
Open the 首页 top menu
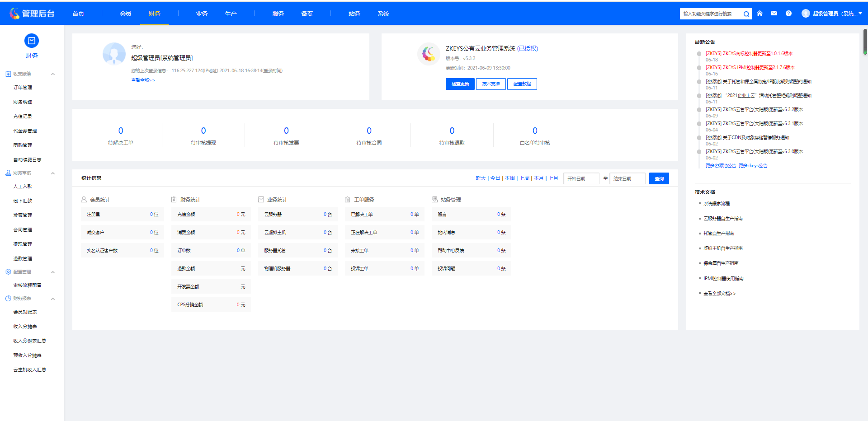click(x=78, y=14)
